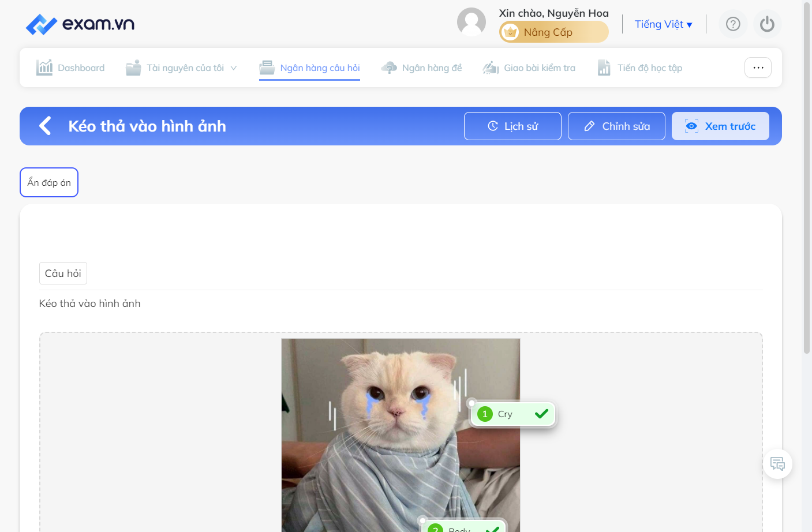812x532 pixels.
Task: Open the help question mark icon
Action: (733, 24)
